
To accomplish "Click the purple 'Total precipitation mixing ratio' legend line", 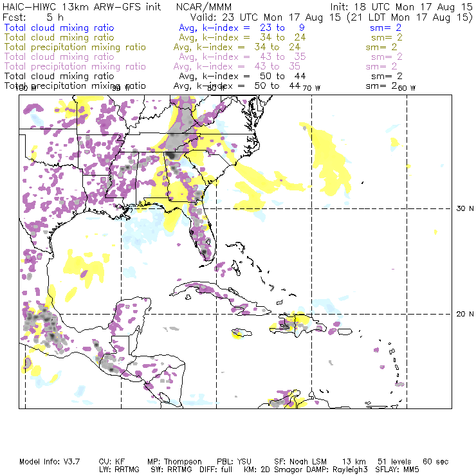I will tap(75, 66).
